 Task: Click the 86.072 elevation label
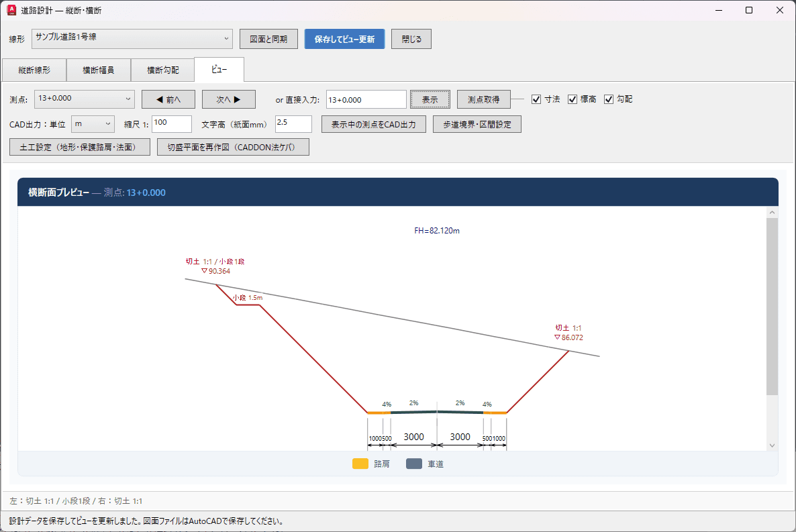(569, 337)
